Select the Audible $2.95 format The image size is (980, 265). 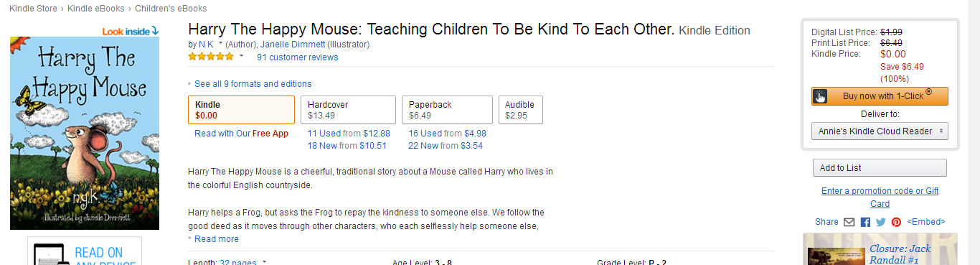pyautogui.click(x=520, y=110)
